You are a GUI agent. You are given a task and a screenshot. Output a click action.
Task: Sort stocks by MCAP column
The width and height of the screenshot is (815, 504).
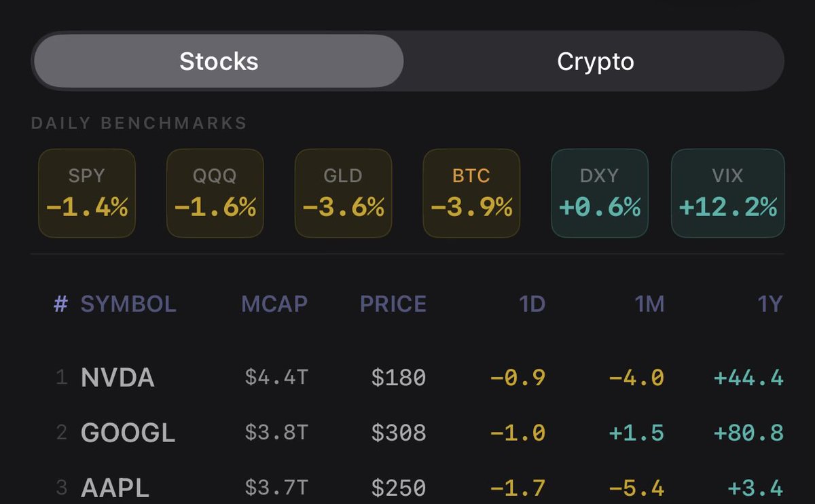[x=274, y=304]
